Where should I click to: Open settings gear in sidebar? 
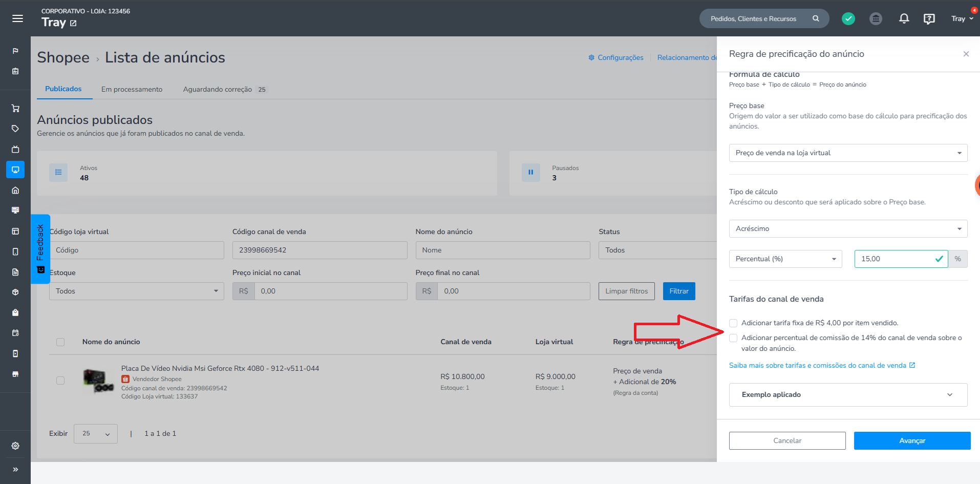pos(15,446)
